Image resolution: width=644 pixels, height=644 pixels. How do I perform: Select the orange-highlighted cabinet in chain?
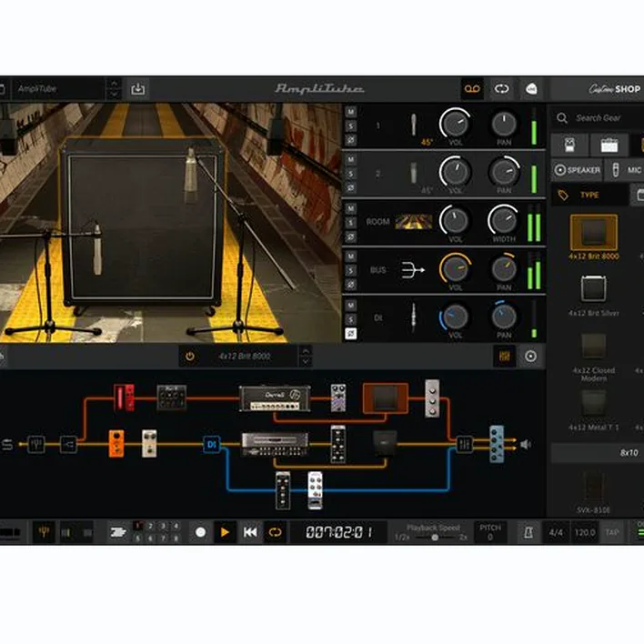pos(386,398)
